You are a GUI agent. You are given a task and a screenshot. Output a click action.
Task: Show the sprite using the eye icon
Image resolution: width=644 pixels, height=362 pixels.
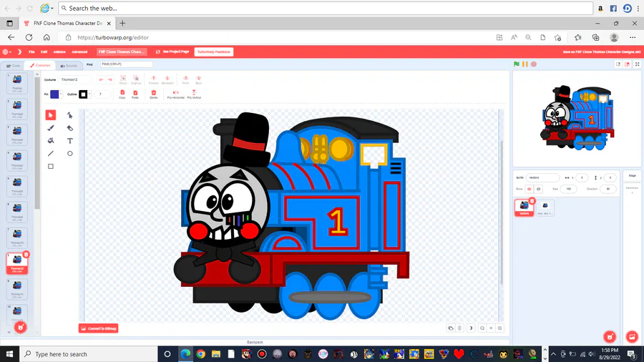coord(530,189)
